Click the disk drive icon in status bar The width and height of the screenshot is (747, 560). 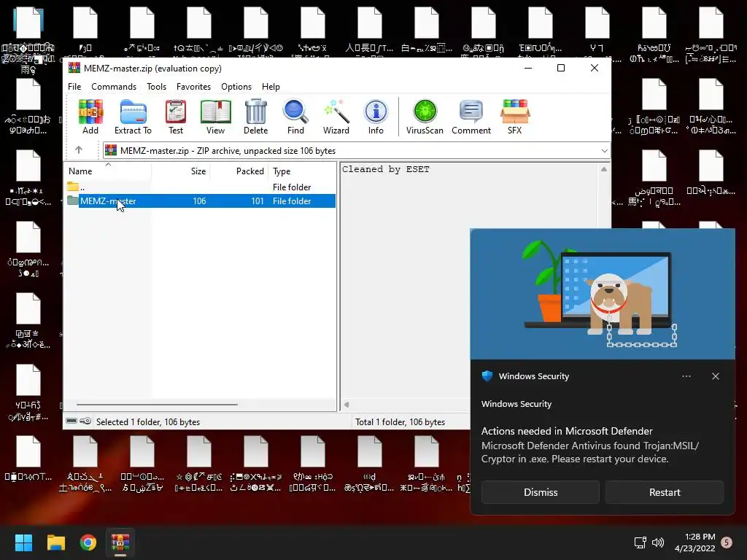pos(71,421)
